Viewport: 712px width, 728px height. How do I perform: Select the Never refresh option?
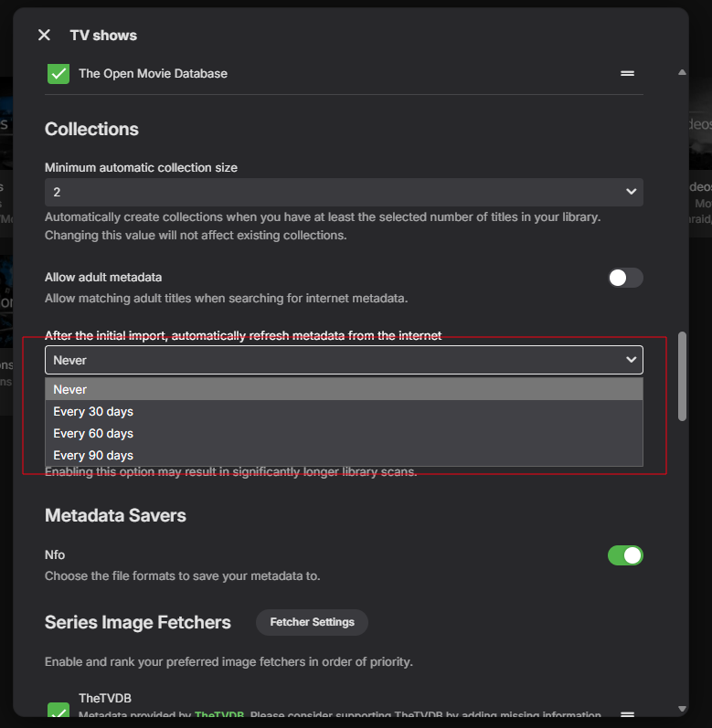pyautogui.click(x=344, y=389)
